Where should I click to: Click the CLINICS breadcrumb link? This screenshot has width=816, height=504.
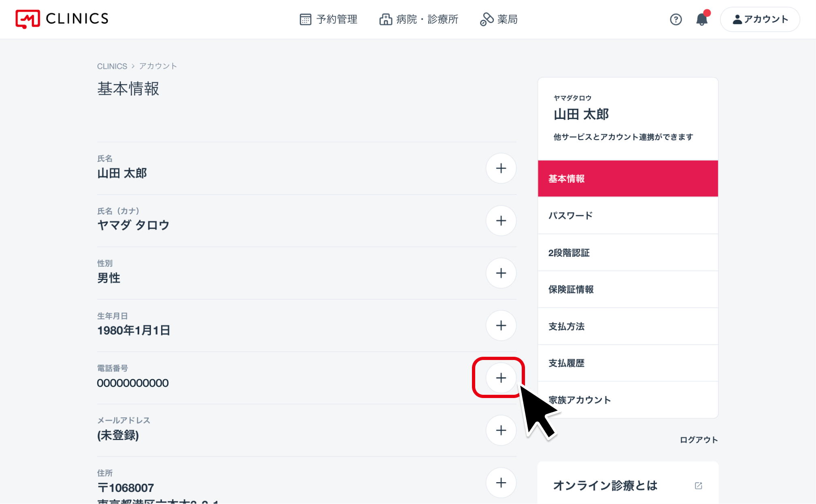[x=112, y=66]
